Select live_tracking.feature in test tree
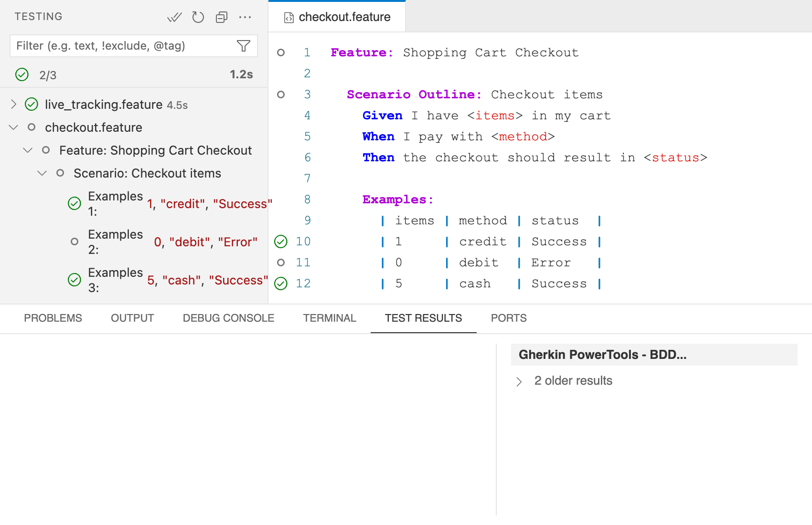Screen dimensions: 812x525 [x=104, y=105]
